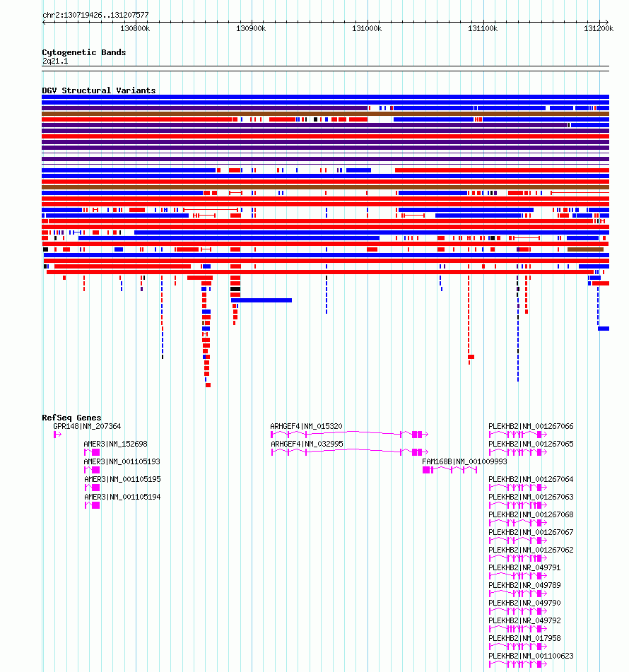Click the gene model under PLEKHB2|NM_001267068
629x672 pixels.
(518, 523)
